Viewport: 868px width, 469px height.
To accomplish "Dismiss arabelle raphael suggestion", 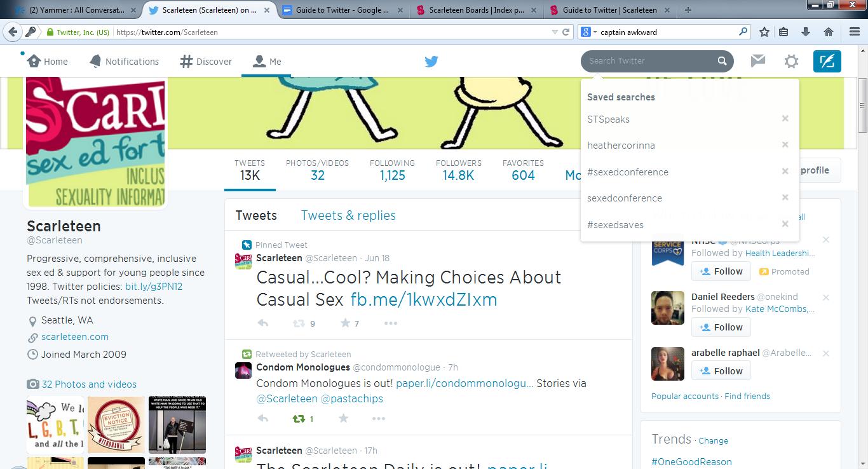I will (x=826, y=353).
